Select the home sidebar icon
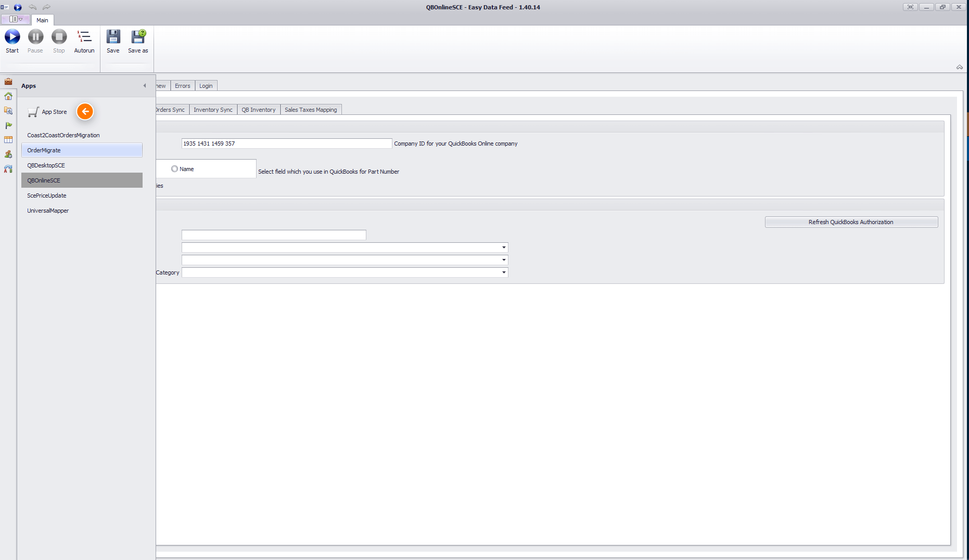 tap(8, 96)
